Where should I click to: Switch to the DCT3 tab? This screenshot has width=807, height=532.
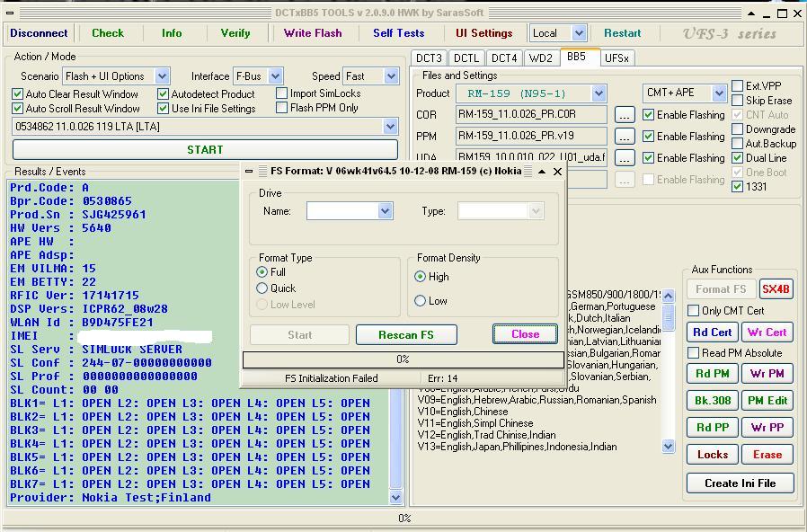[429, 58]
